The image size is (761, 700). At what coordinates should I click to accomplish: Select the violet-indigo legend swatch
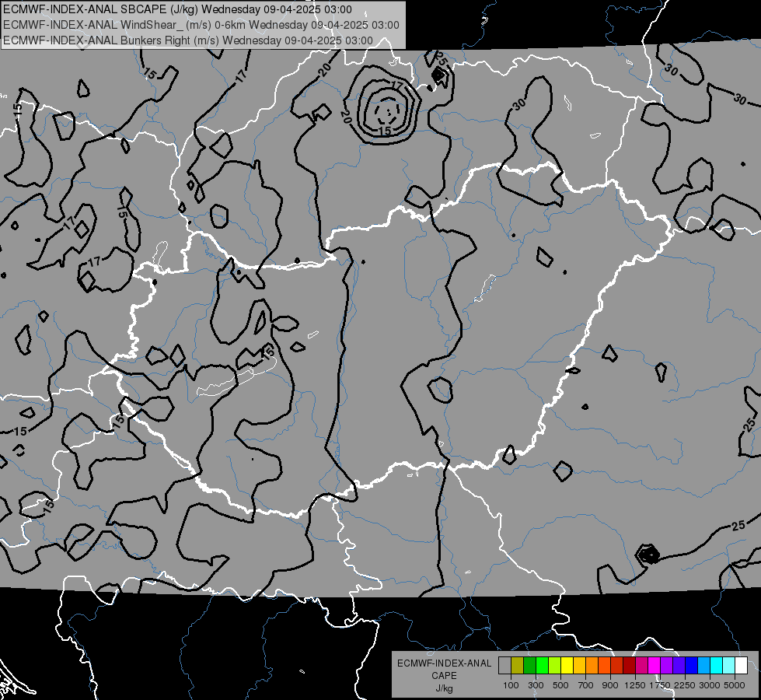(x=679, y=666)
